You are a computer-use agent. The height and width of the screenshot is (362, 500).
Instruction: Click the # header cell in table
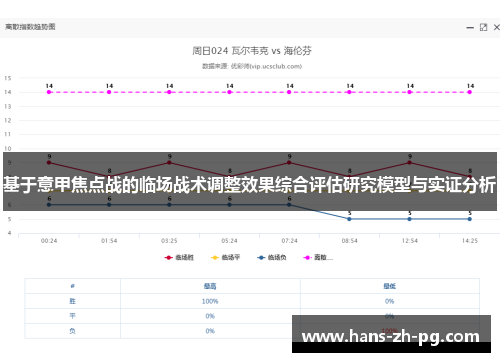coord(72,286)
